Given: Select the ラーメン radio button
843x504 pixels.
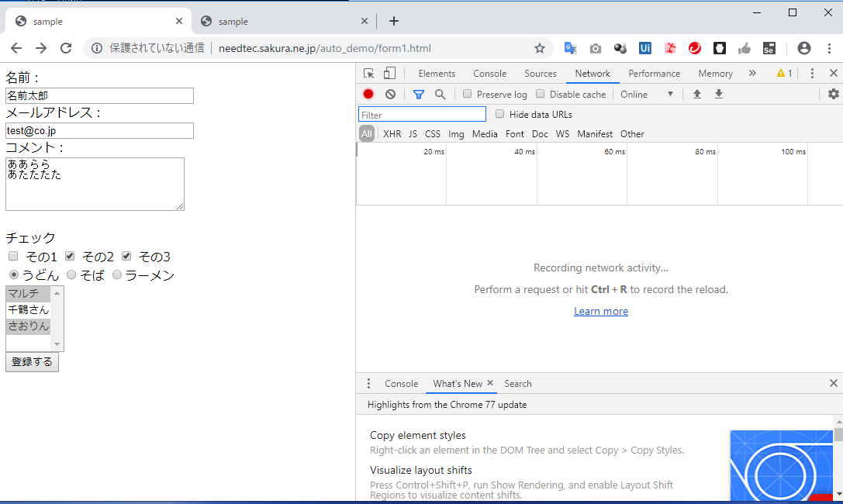Looking at the screenshot, I should pyautogui.click(x=116, y=274).
